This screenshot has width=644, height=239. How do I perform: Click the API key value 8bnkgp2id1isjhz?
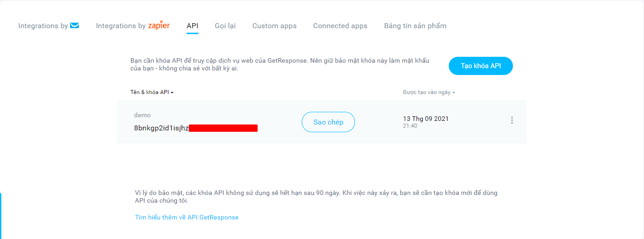point(161,128)
